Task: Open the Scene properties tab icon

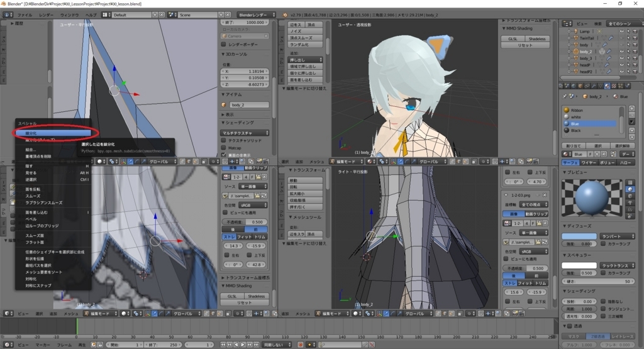Action: pos(567,86)
